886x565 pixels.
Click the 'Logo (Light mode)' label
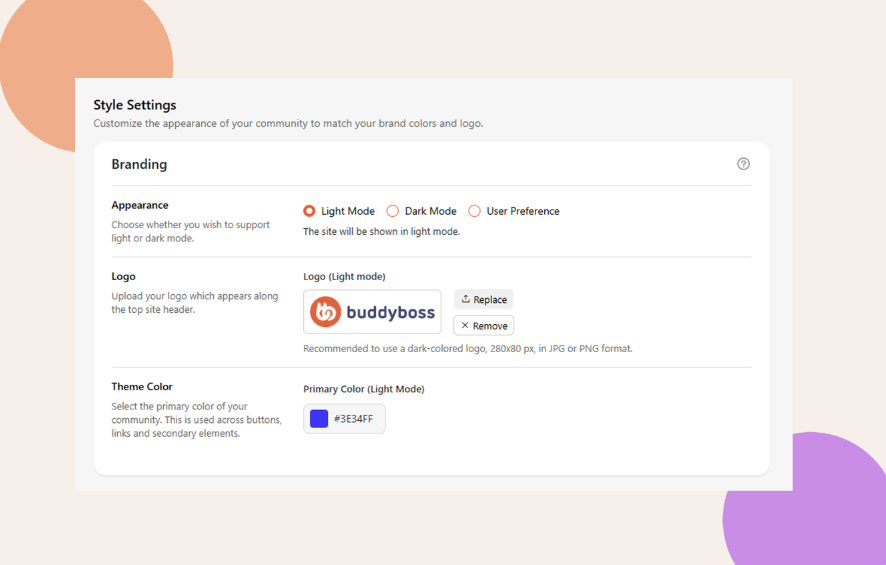(344, 276)
